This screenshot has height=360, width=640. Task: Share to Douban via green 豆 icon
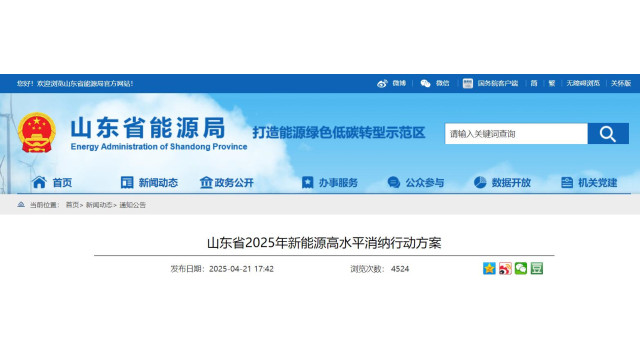537,268
